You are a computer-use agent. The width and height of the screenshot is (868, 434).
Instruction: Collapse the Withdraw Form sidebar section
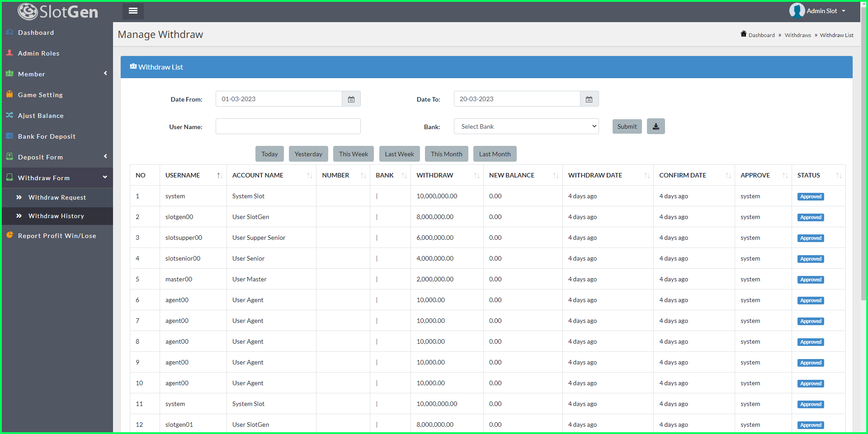43,177
